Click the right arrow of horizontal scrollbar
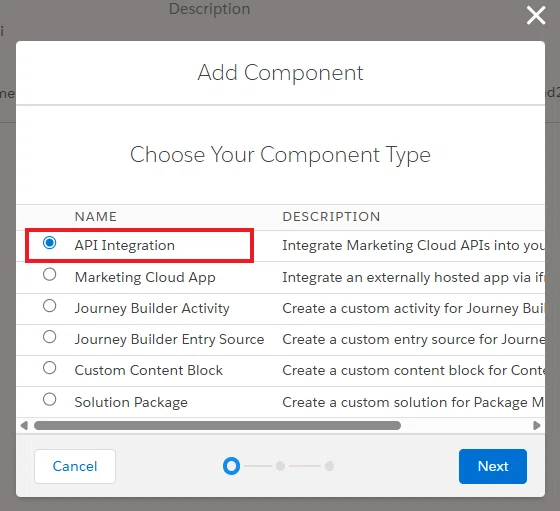Viewport: 560px width, 511px height. click(536, 426)
